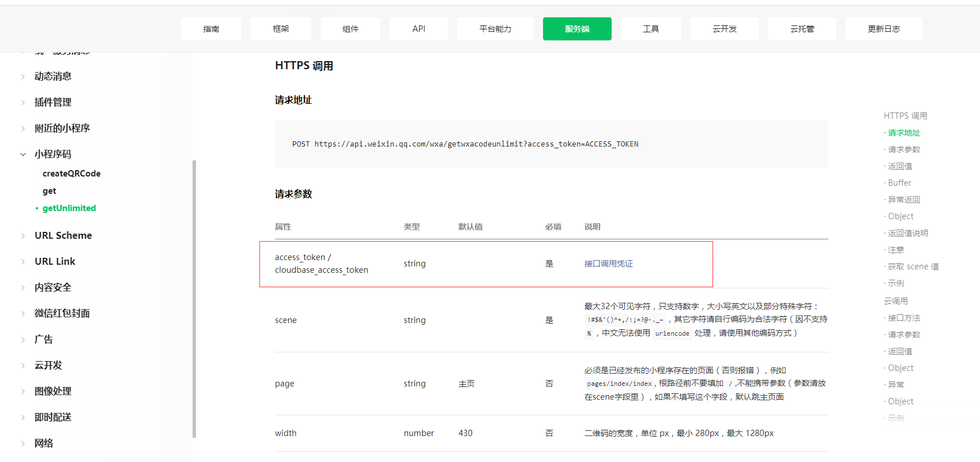The height and width of the screenshot is (462, 980).
Task: Open the 平台能力 tab
Action: (495, 29)
